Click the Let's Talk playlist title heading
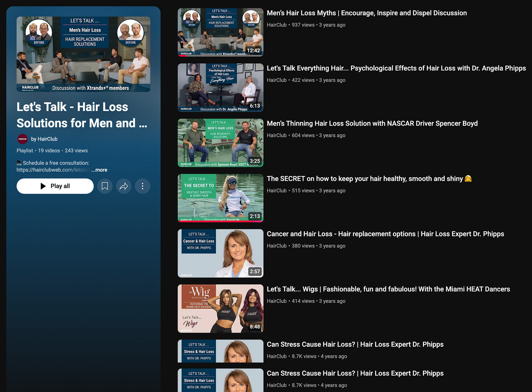The height and width of the screenshot is (392, 532). 82,115
